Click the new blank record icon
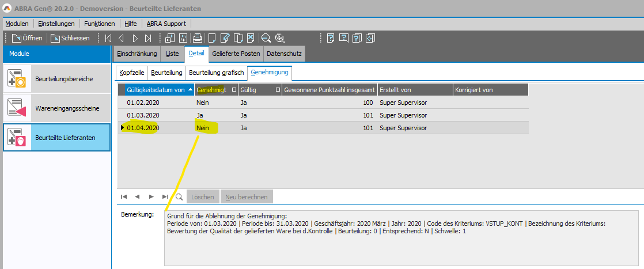The width and height of the screenshot is (644, 269). tap(211, 39)
